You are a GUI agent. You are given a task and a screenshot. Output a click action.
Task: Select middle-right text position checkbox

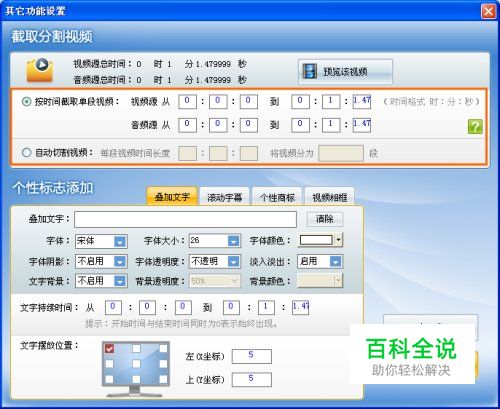[163, 364]
